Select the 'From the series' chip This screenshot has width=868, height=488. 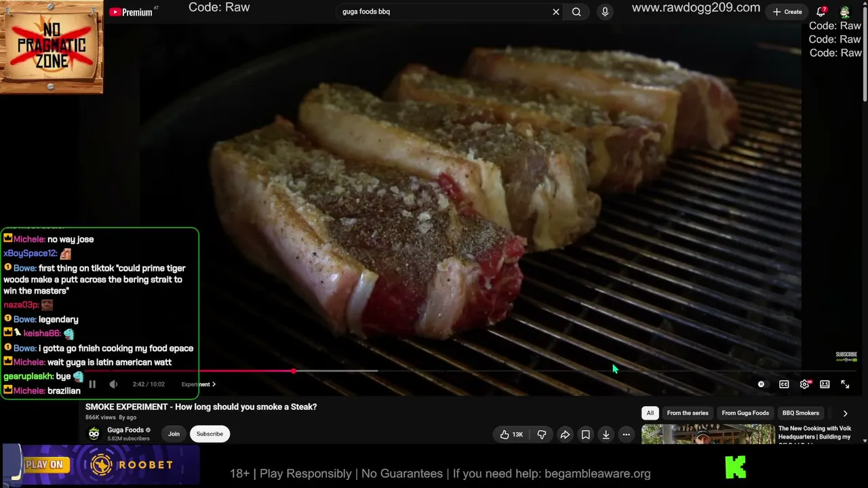click(688, 413)
